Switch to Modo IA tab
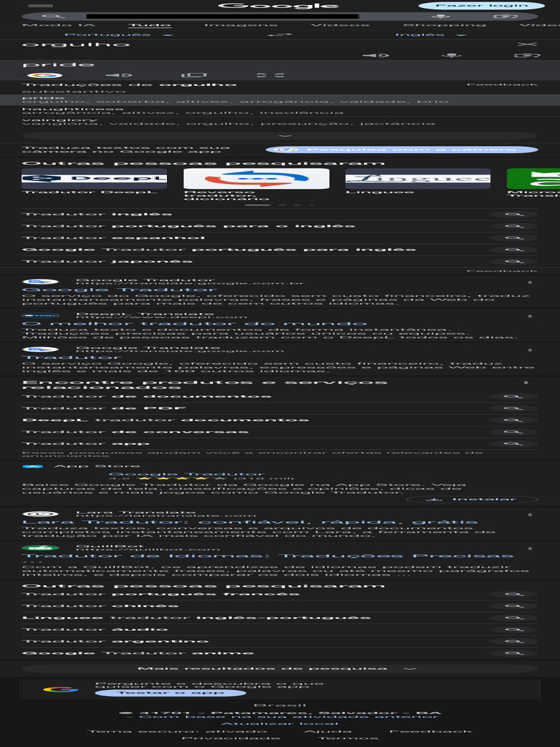This screenshot has width=560, height=747. [58, 25]
